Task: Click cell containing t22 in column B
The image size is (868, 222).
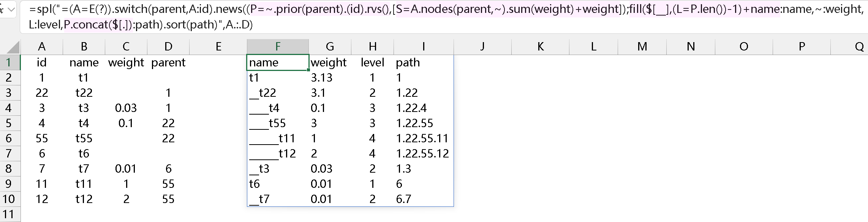Action: [84, 93]
